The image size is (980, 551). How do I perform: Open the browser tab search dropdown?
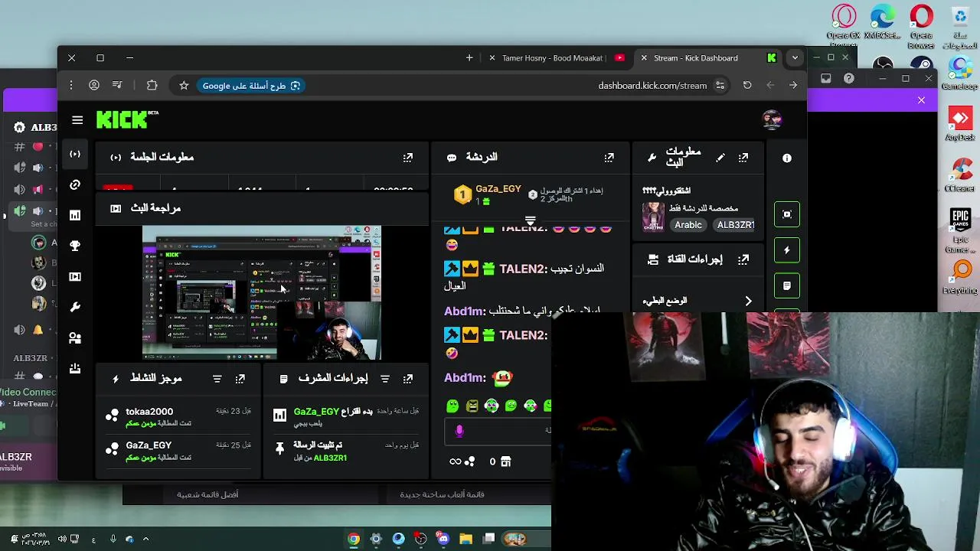click(x=795, y=58)
